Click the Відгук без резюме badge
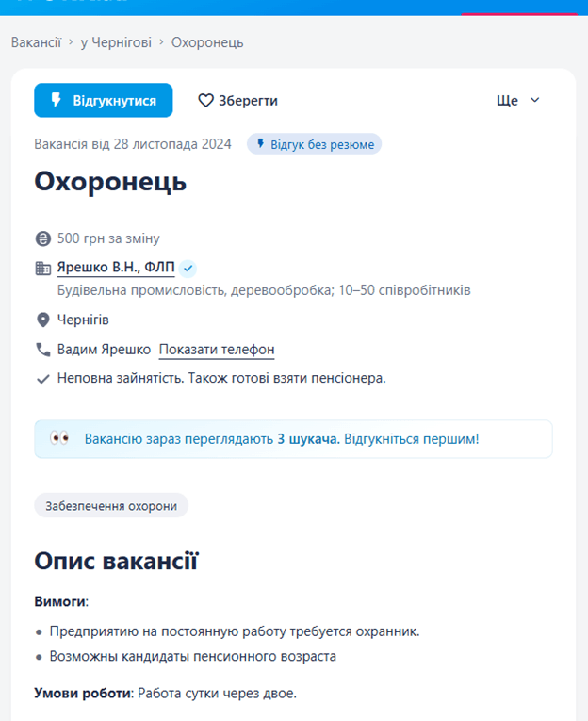Screen dimensions: 588x721 coord(315,144)
